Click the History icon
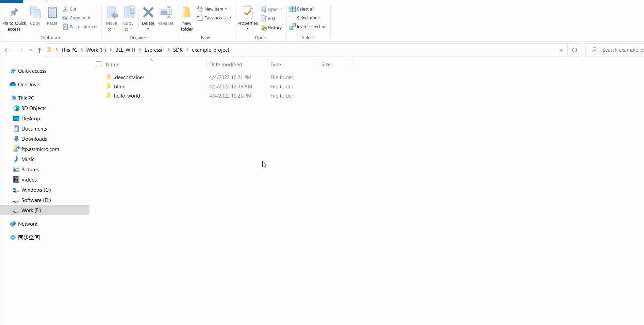Image resolution: width=644 pixels, height=325 pixels. (x=264, y=28)
